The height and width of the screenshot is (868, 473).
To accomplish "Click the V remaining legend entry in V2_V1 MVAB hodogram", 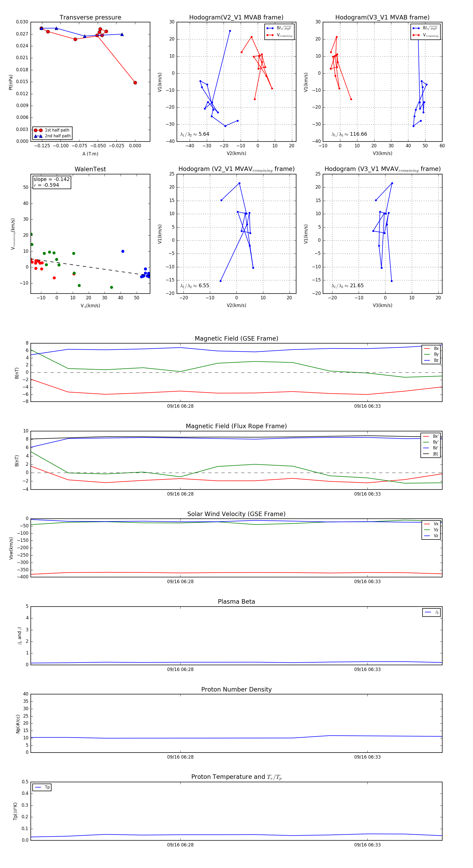I will pos(279,35).
